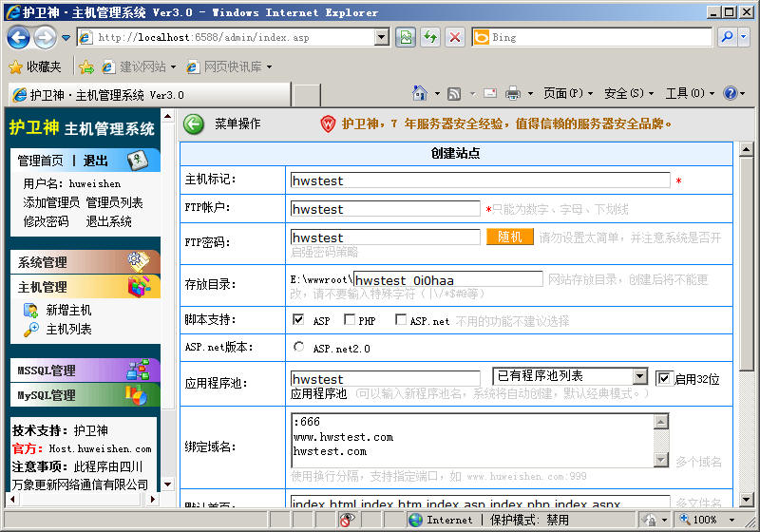Click the browser Refresh icon
760x532 pixels.
pos(430,37)
